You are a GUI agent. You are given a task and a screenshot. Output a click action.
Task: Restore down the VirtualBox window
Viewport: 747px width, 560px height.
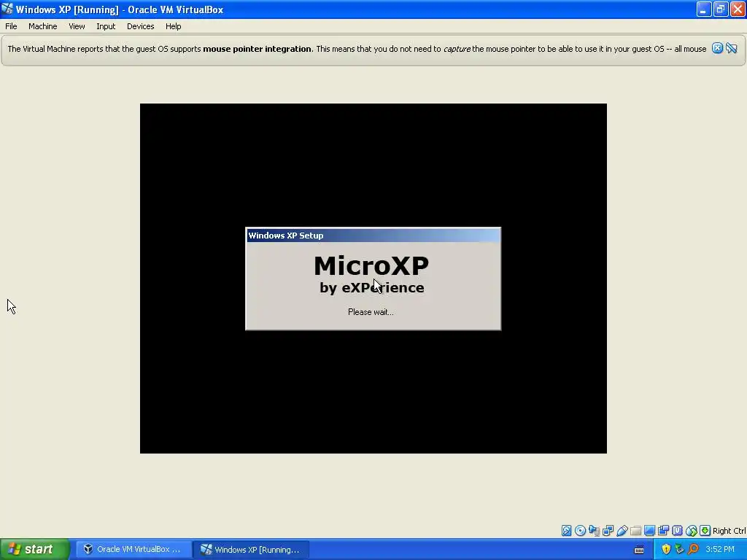click(x=721, y=9)
